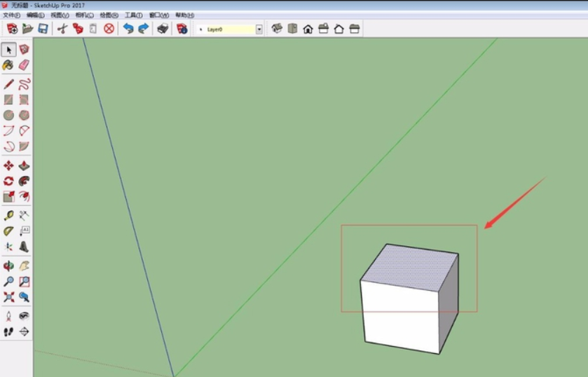This screenshot has height=377, width=588.
Task: Switch to the Left view
Action: point(355,29)
